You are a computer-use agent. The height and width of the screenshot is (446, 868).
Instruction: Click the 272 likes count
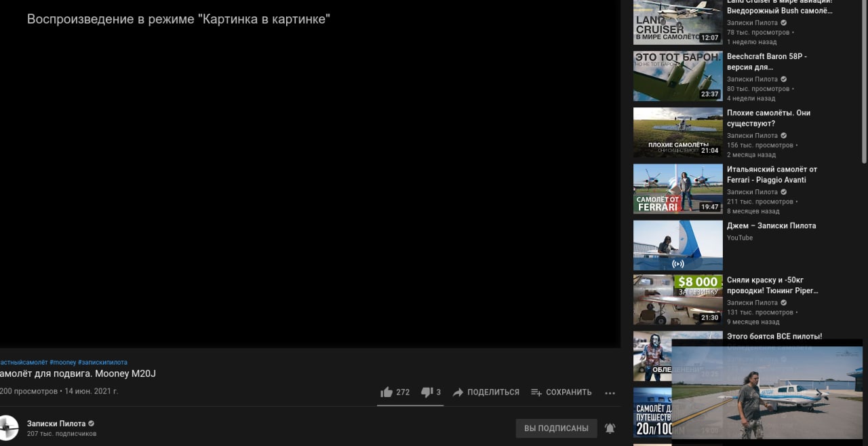click(x=403, y=392)
